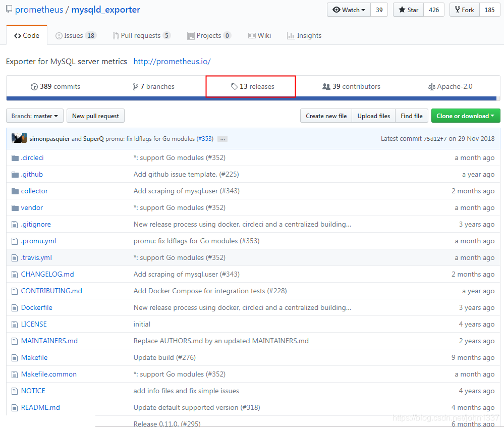
Task: Open commit message 'Update build (#276)'
Action: pos(164,357)
